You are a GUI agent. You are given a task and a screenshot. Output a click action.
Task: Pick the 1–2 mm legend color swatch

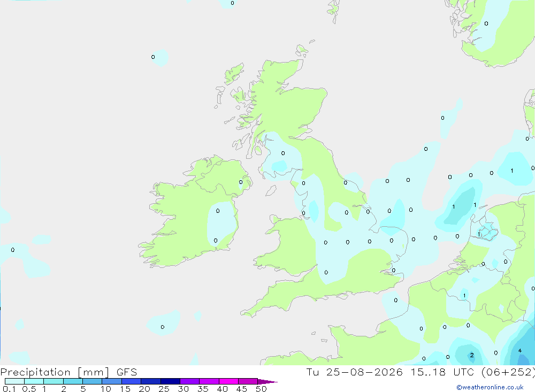point(53,381)
